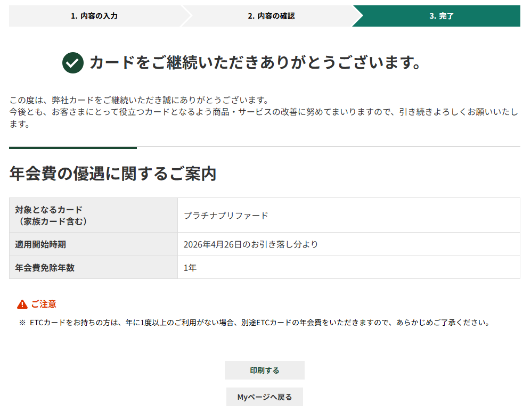This screenshot has height=420, width=531.
Task: Click the red warning triangle icon
Action: tap(22, 304)
